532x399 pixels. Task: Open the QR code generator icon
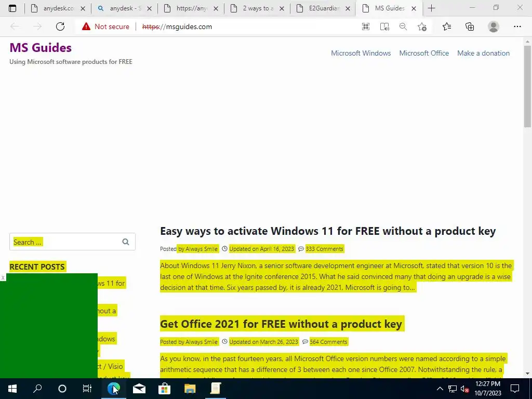365,26
